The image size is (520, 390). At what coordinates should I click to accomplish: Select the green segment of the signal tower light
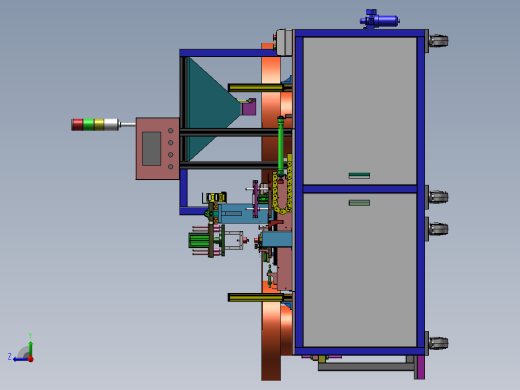coord(89,124)
